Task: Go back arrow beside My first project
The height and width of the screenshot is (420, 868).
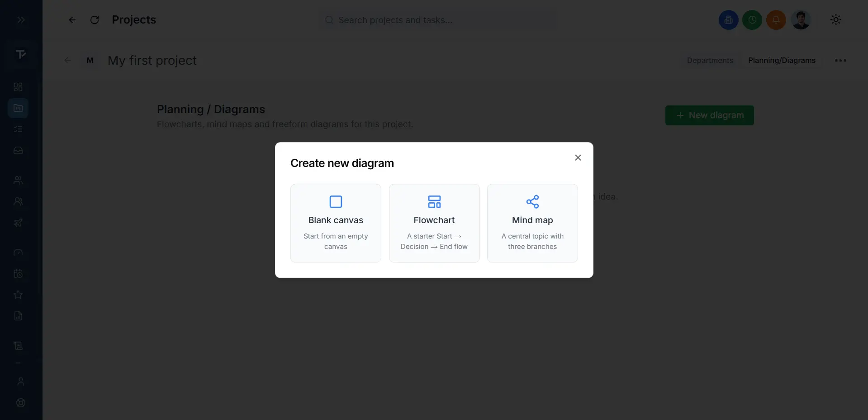Action: (x=68, y=60)
